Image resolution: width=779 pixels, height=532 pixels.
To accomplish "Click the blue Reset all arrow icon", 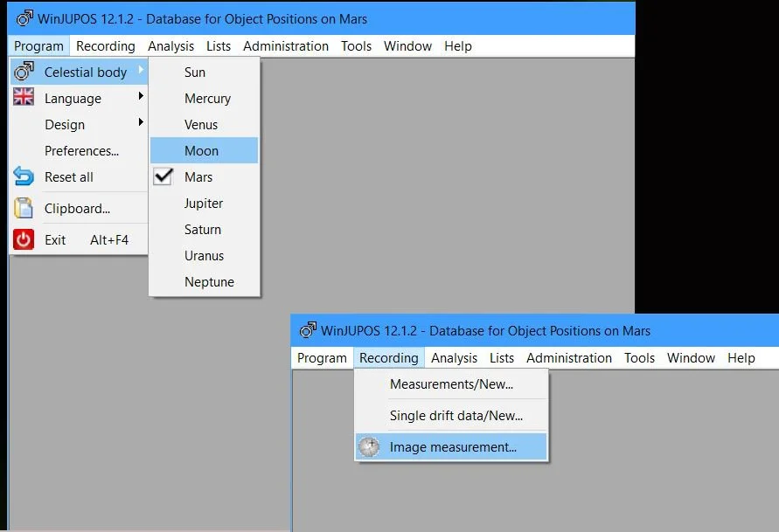I will (x=24, y=176).
